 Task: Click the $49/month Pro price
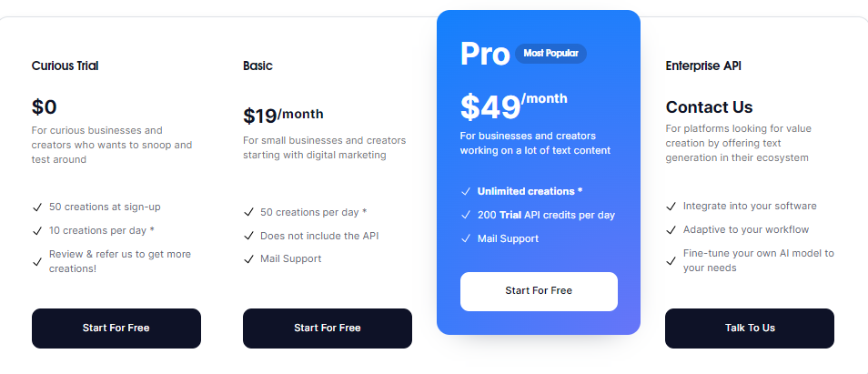coord(513,106)
